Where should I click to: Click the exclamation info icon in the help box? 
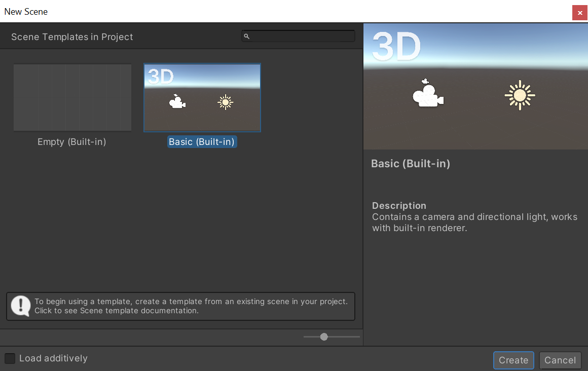point(21,306)
